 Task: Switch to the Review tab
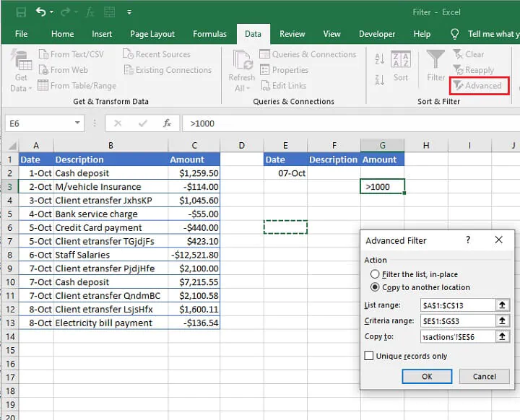(x=292, y=34)
